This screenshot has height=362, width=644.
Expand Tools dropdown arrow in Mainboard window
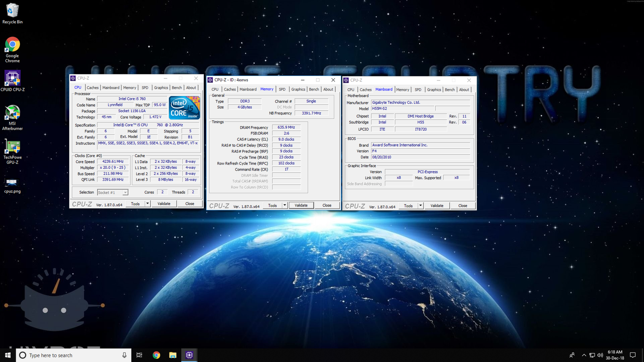(421, 206)
